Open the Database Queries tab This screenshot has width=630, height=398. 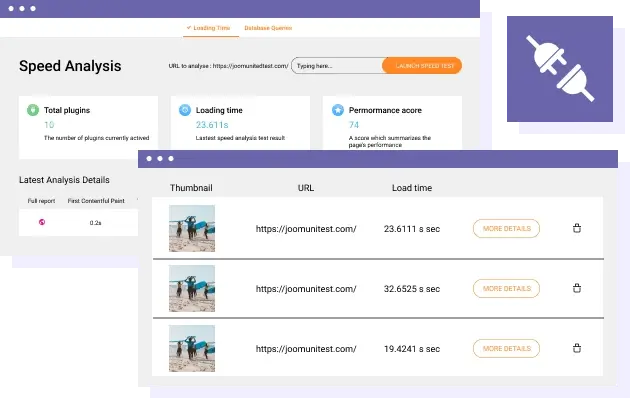click(268, 28)
